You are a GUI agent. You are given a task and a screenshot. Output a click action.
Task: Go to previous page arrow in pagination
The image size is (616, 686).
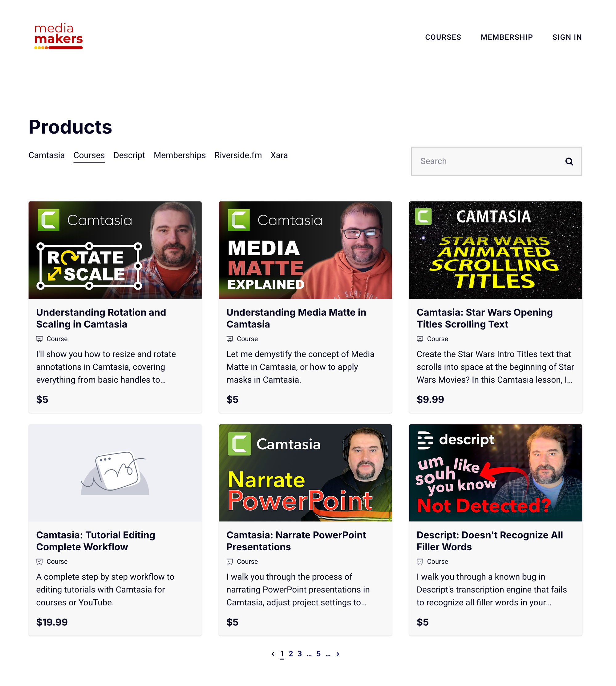pos(273,653)
